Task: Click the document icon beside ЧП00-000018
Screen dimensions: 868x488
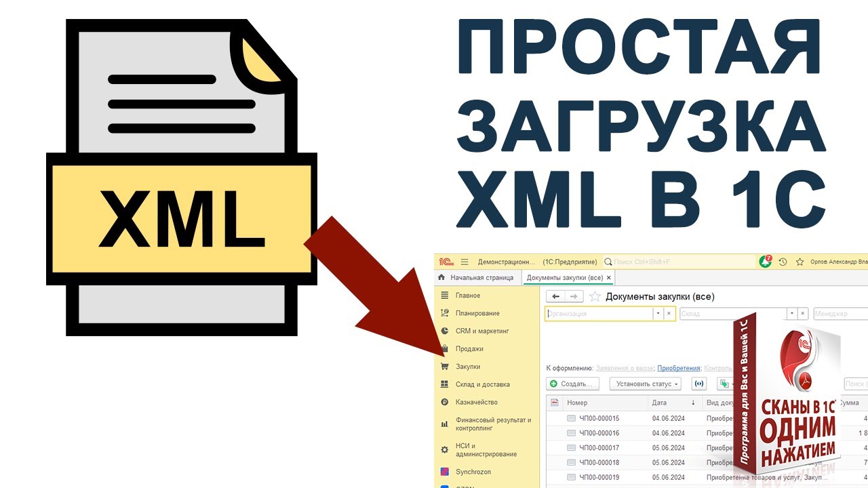Action: [x=571, y=463]
